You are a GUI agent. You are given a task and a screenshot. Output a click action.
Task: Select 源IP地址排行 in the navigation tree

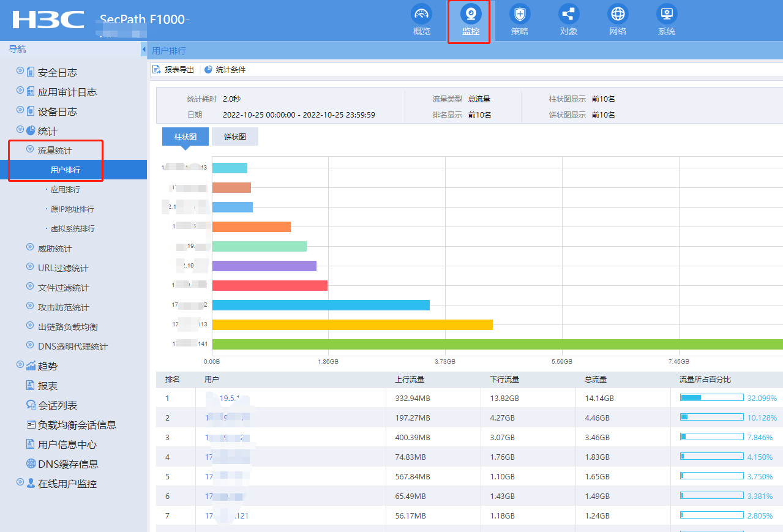pyautogui.click(x=72, y=209)
